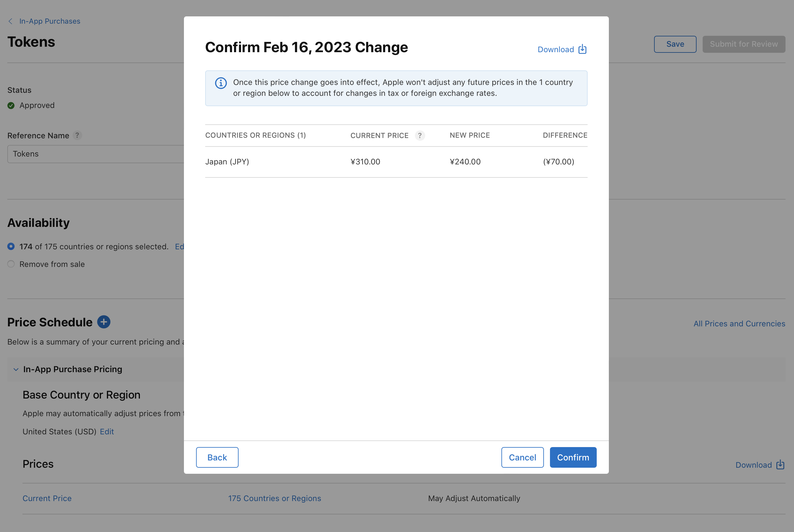Click the Save button top right

pyautogui.click(x=675, y=44)
